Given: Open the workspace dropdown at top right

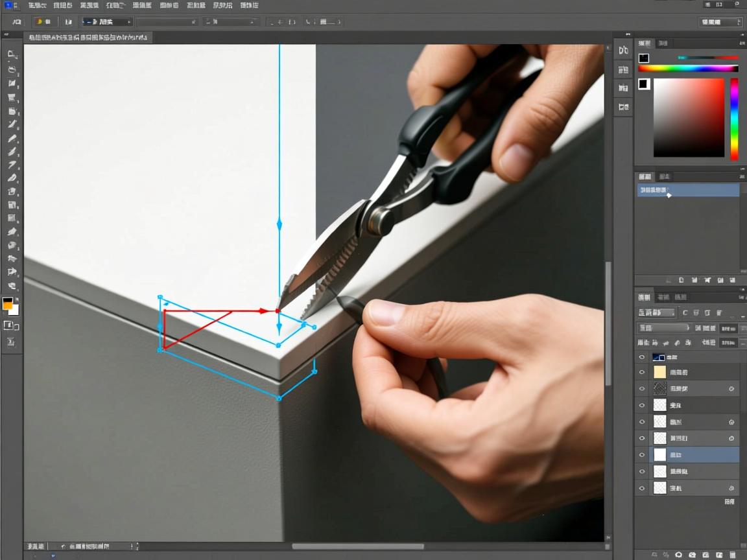Looking at the screenshot, I should [720, 22].
